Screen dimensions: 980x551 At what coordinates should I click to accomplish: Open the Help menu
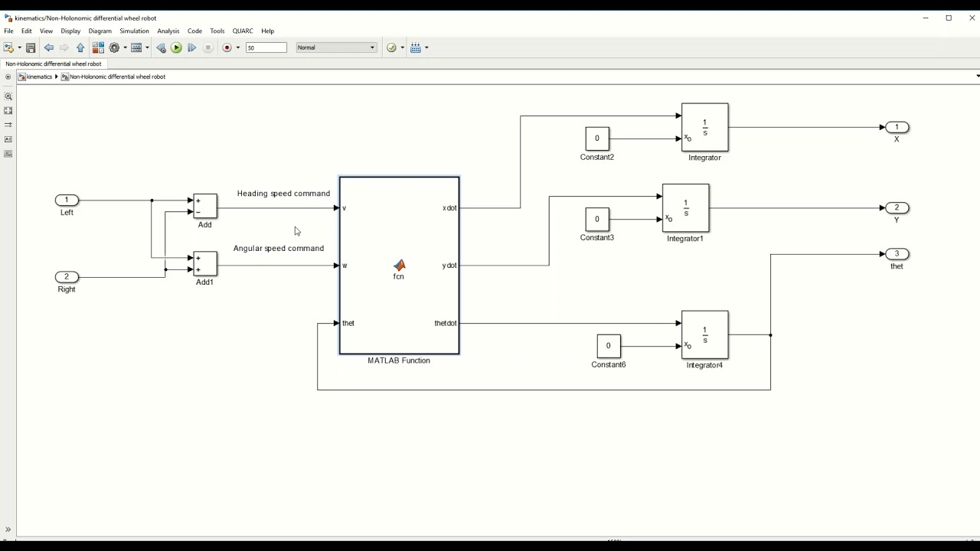(x=267, y=31)
